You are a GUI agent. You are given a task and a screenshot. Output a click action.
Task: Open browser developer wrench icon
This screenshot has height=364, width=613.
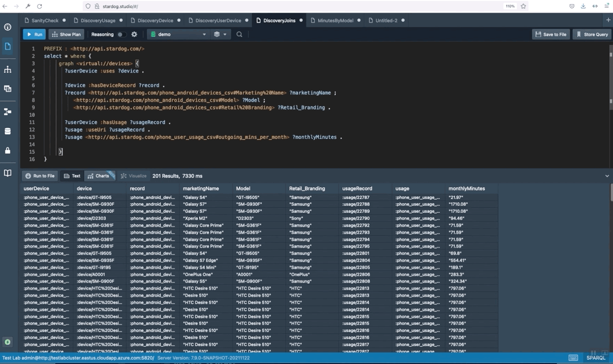click(x=28, y=6)
